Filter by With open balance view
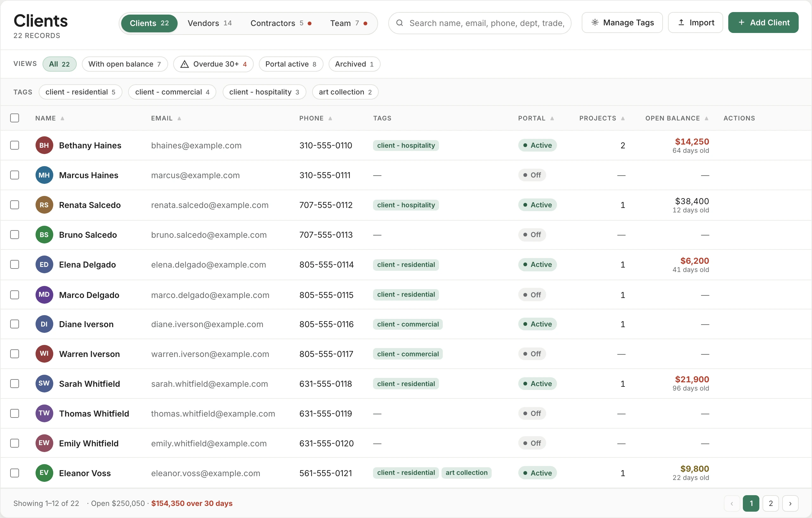 pyautogui.click(x=125, y=64)
